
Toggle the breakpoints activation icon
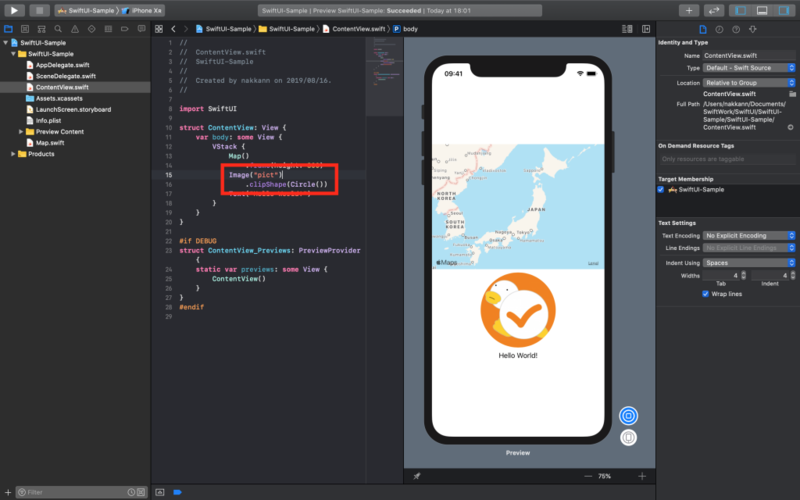[x=177, y=492]
